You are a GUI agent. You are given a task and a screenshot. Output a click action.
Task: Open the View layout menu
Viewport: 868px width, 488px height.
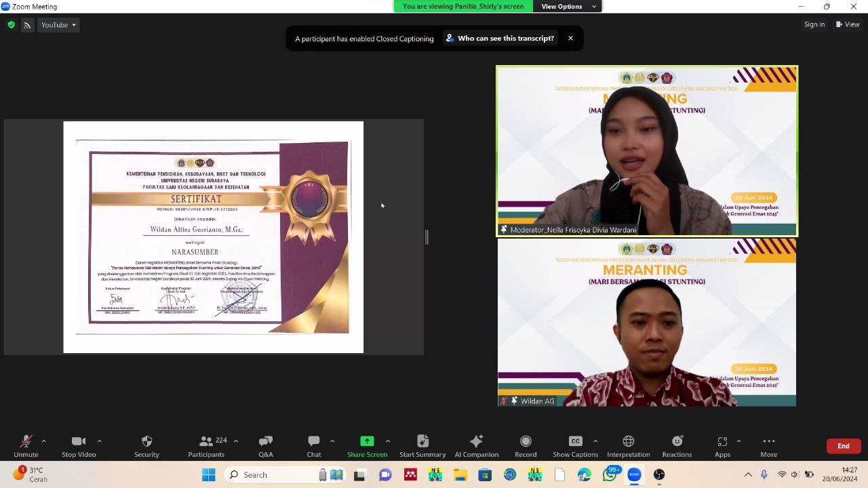(848, 24)
